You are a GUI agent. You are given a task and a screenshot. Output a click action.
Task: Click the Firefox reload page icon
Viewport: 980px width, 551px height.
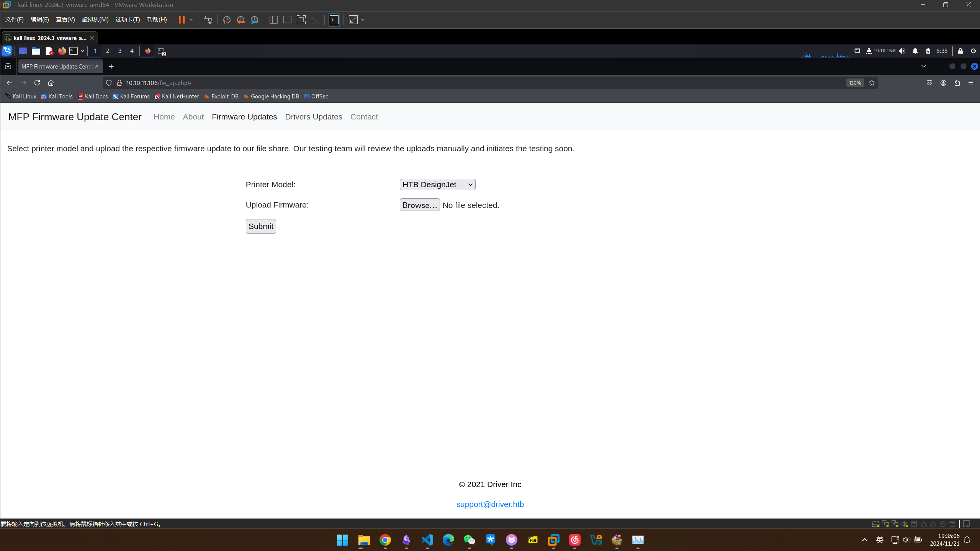tap(37, 83)
